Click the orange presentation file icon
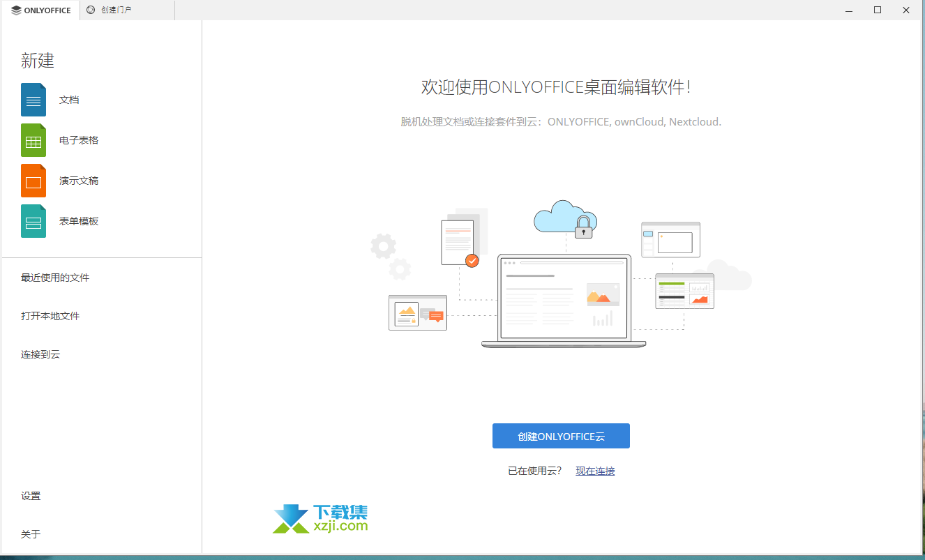This screenshot has width=925, height=560. 33,181
